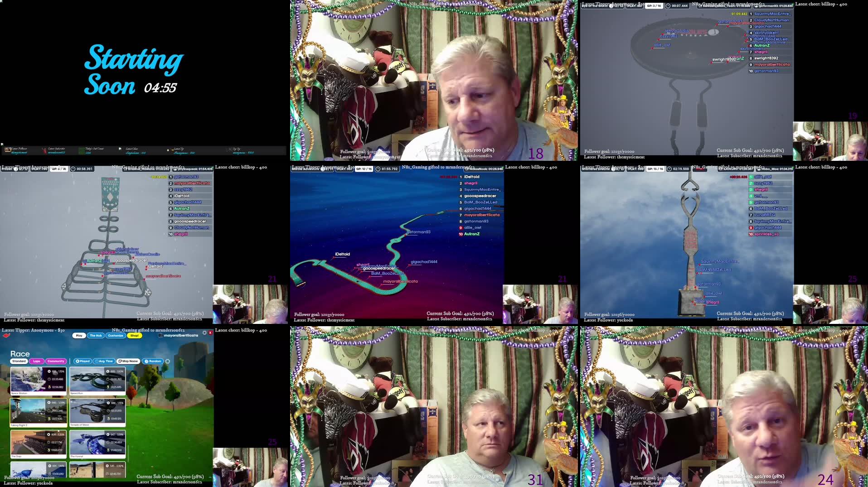Viewport: 868px width, 487px height.
Task: Click CloudyNotHuman in gray disc leaderboard, rank 2
Action: tap(771, 20)
